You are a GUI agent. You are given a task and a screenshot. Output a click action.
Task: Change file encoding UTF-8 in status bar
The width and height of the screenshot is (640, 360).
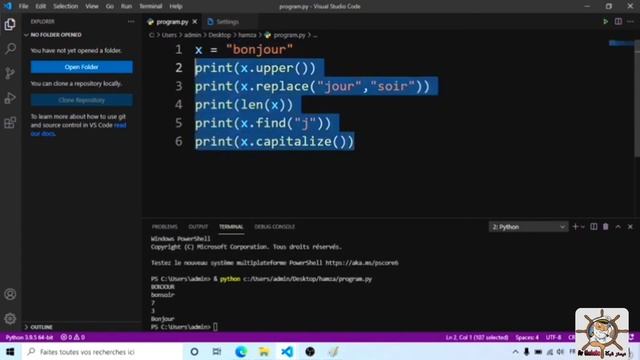coord(553,337)
